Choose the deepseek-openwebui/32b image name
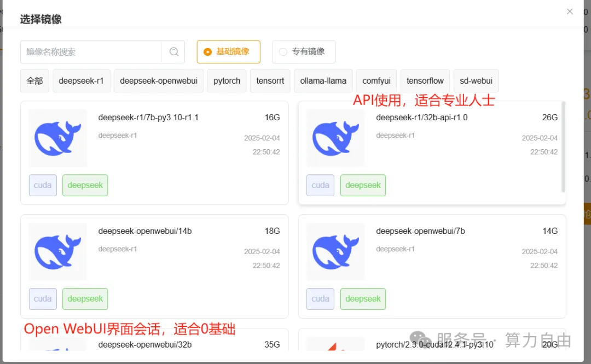The width and height of the screenshot is (591, 364). pos(145,344)
